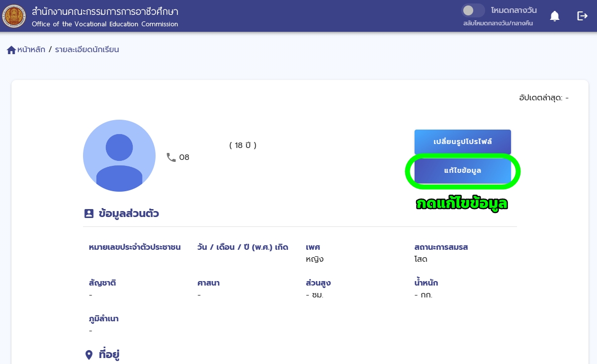
Task: Click the อัปเดตล่าสุด text
Action: 543,98
